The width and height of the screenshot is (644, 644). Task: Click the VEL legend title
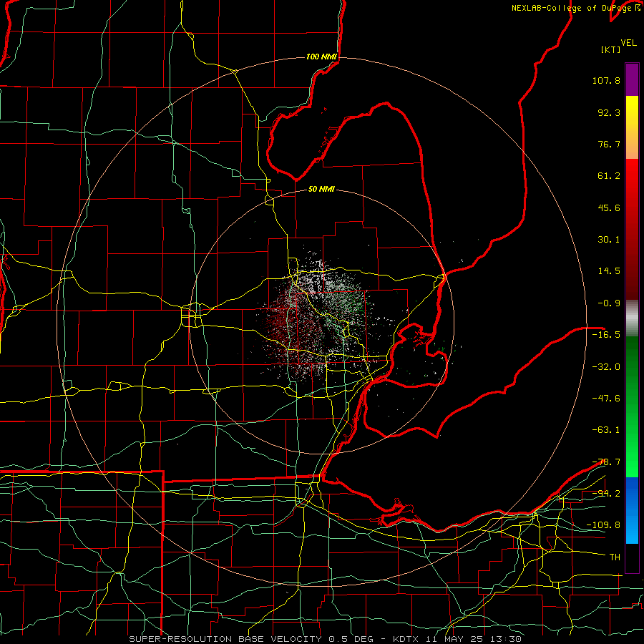pos(629,43)
